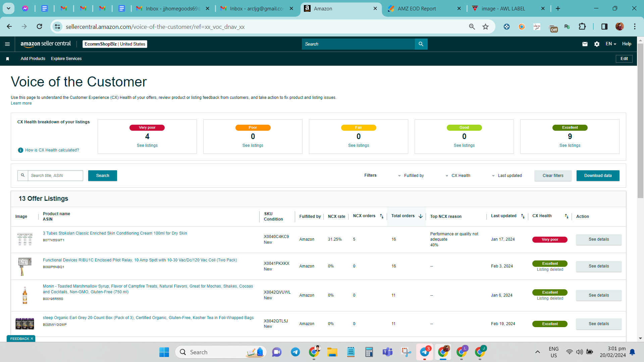This screenshot has width=644, height=362.
Task: Expand the Last updated filter dropdown
Action: point(507,176)
